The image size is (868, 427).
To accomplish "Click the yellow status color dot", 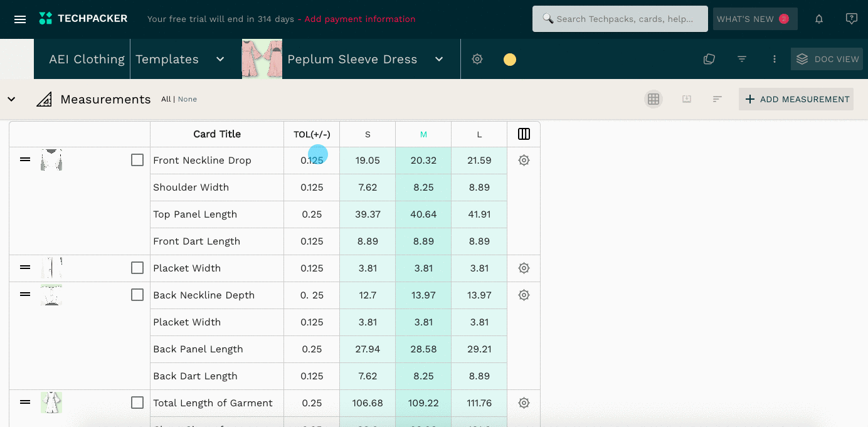I will (510, 60).
